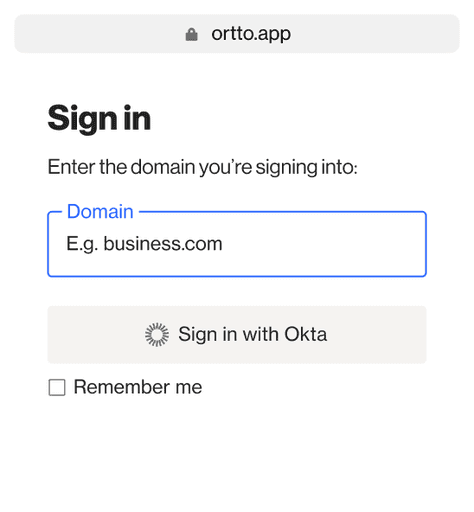
Task: Click the Sign in heading
Action: (99, 119)
